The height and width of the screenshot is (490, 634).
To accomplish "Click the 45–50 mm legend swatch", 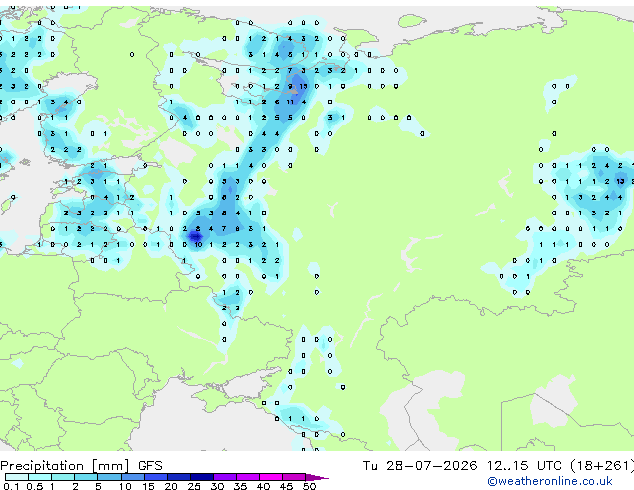I will 294,477.
